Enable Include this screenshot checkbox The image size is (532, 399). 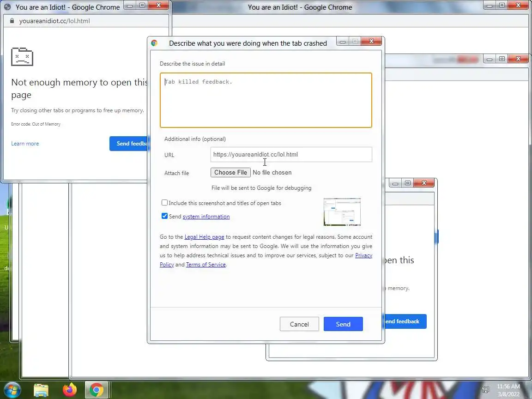[x=164, y=203]
